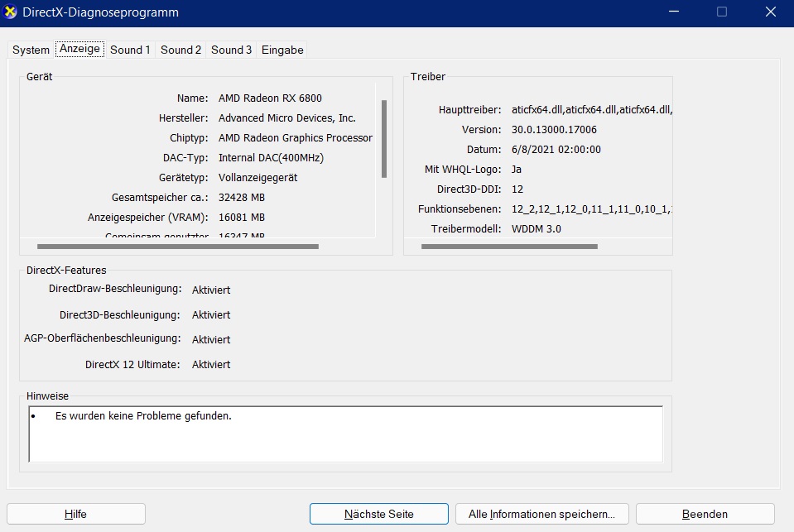
Task: Click Es wurden keine Probleme gefunden note
Action: [143, 416]
